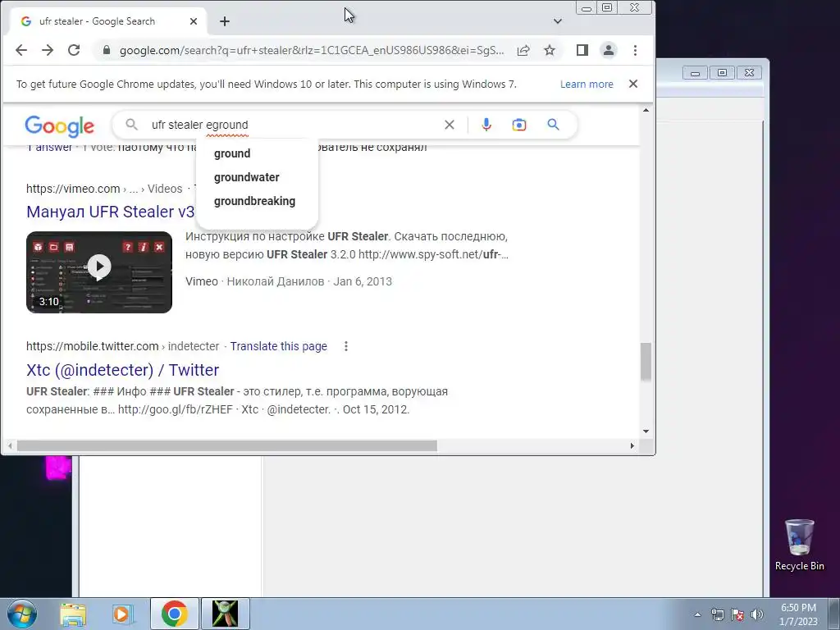Image resolution: width=840 pixels, height=630 pixels.
Task: Open the three-dot options for the Twitter result
Action: tap(346, 347)
